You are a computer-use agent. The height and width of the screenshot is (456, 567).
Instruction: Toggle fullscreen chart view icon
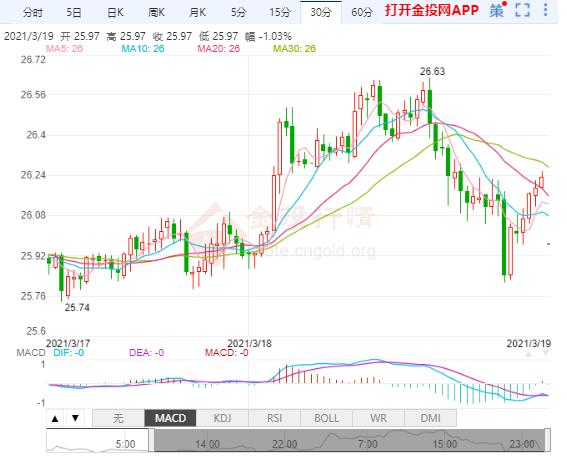tap(523, 10)
